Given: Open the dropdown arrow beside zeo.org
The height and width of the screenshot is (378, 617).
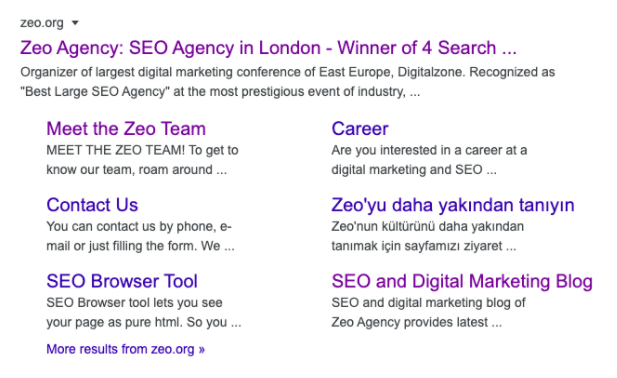Looking at the screenshot, I should (75, 23).
